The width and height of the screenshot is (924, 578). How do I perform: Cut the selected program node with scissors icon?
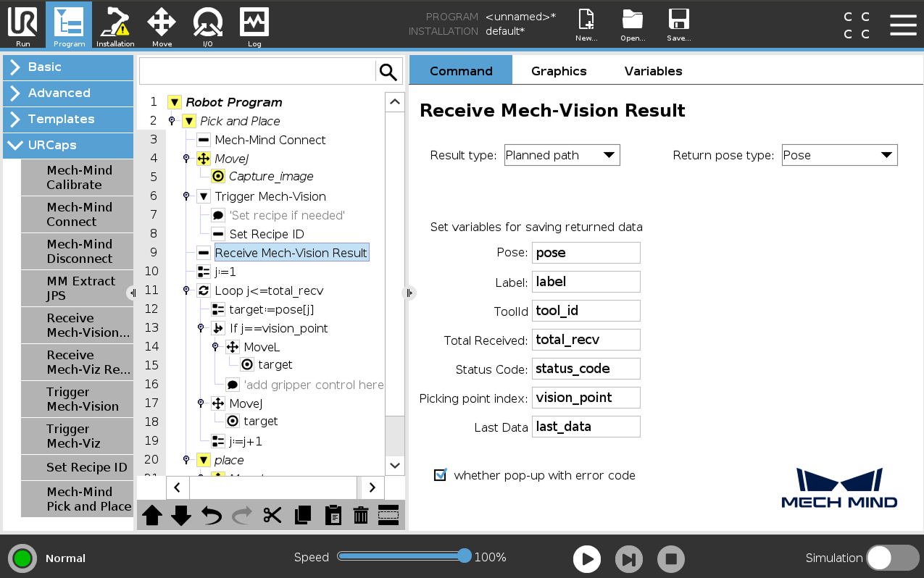tap(272, 515)
